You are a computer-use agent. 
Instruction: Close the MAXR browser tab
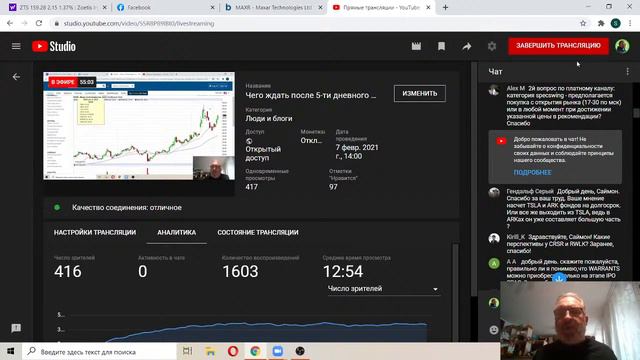320,7
